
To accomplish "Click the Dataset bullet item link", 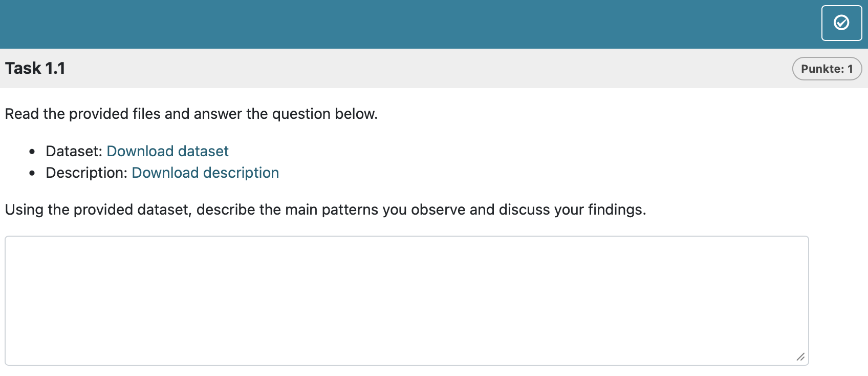I will (x=167, y=151).
